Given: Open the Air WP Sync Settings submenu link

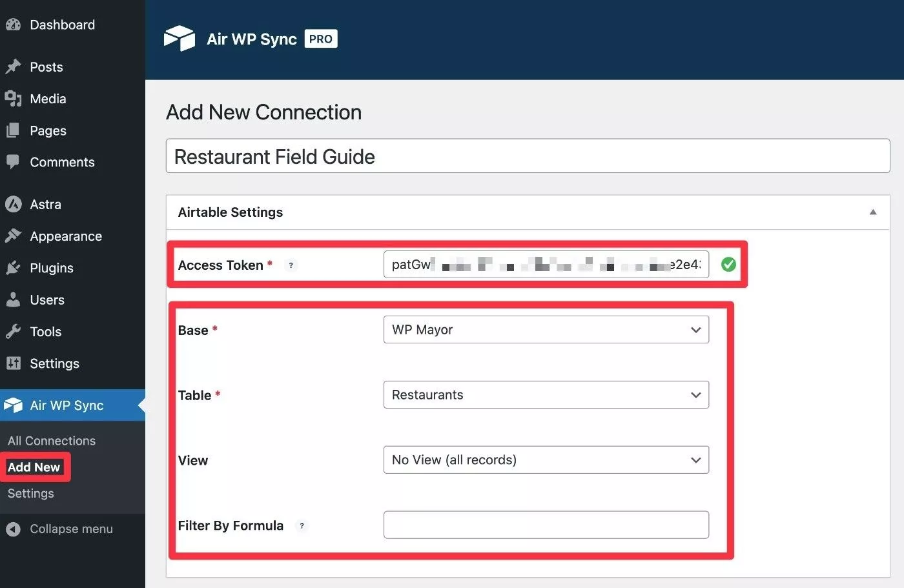Looking at the screenshot, I should coord(31,494).
